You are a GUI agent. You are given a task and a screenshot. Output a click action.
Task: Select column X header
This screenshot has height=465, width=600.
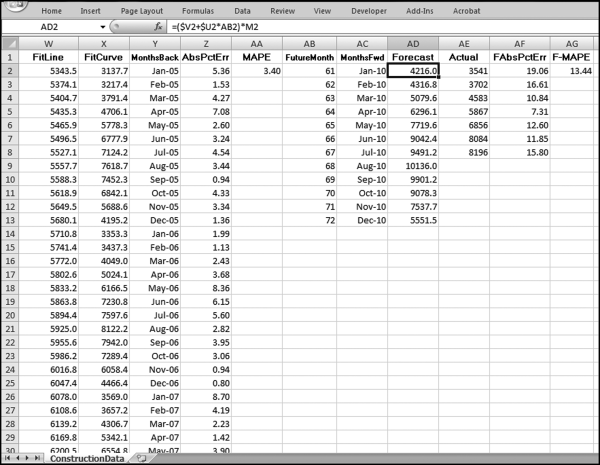click(104, 44)
